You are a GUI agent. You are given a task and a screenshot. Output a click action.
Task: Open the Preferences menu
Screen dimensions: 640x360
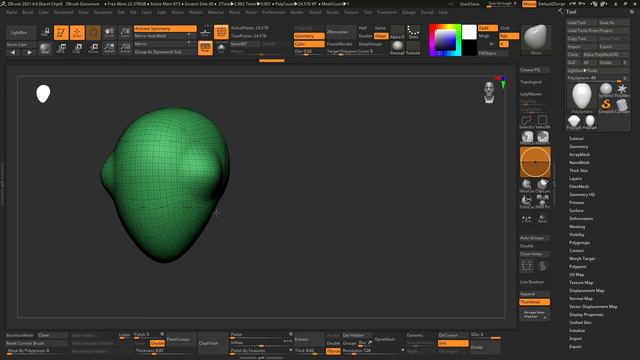tap(273, 13)
